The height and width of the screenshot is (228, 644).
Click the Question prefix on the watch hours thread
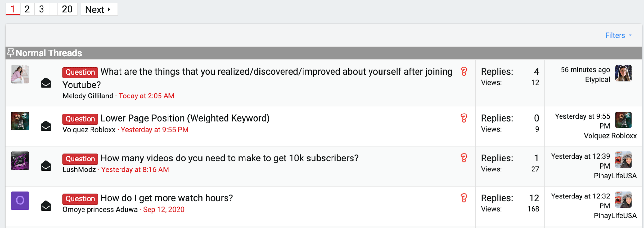(80, 199)
